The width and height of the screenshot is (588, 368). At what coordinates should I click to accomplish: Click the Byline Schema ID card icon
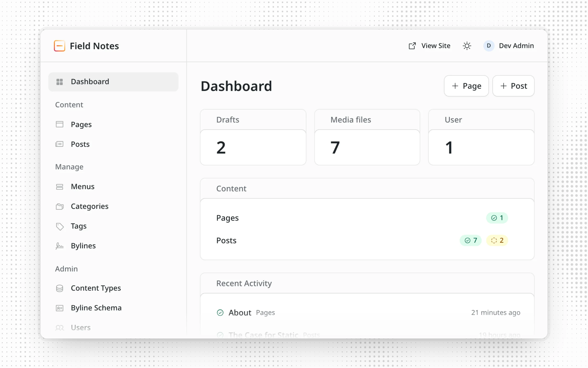coord(59,308)
